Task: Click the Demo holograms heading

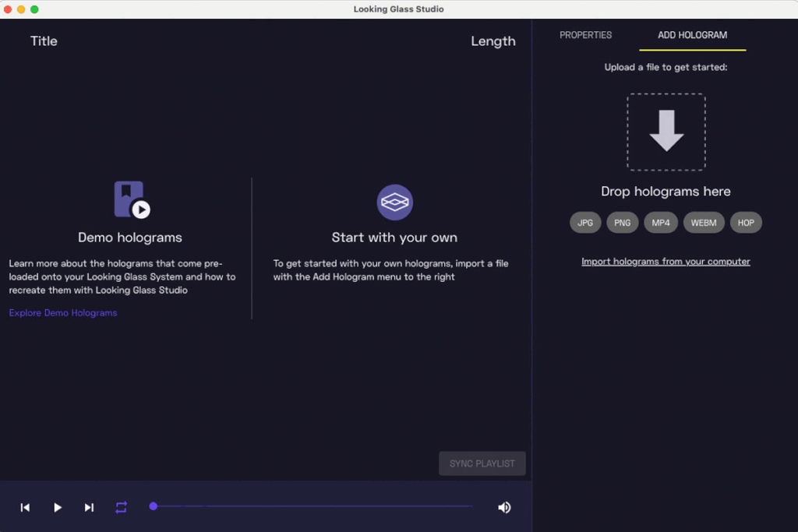Action: click(x=130, y=238)
